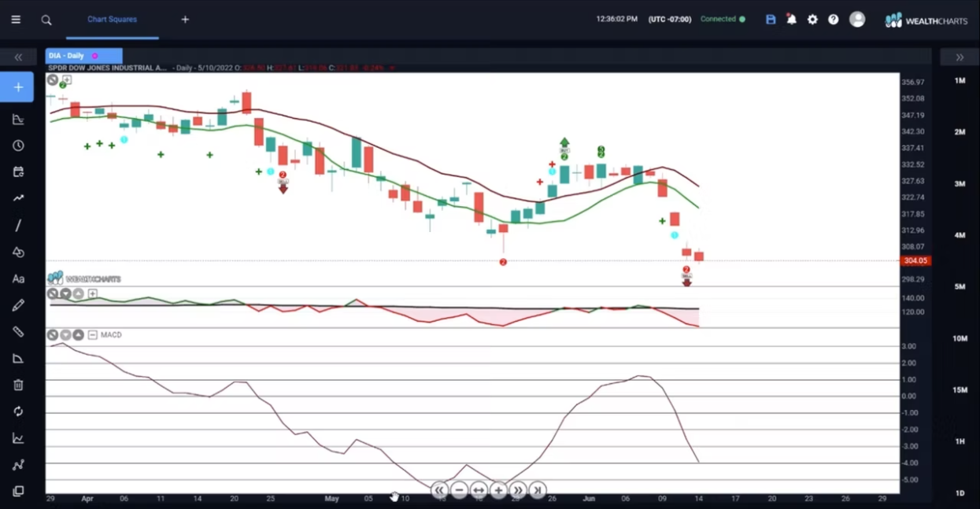Open the hamburger main menu
Viewport: 980px width, 509px height.
(x=16, y=20)
